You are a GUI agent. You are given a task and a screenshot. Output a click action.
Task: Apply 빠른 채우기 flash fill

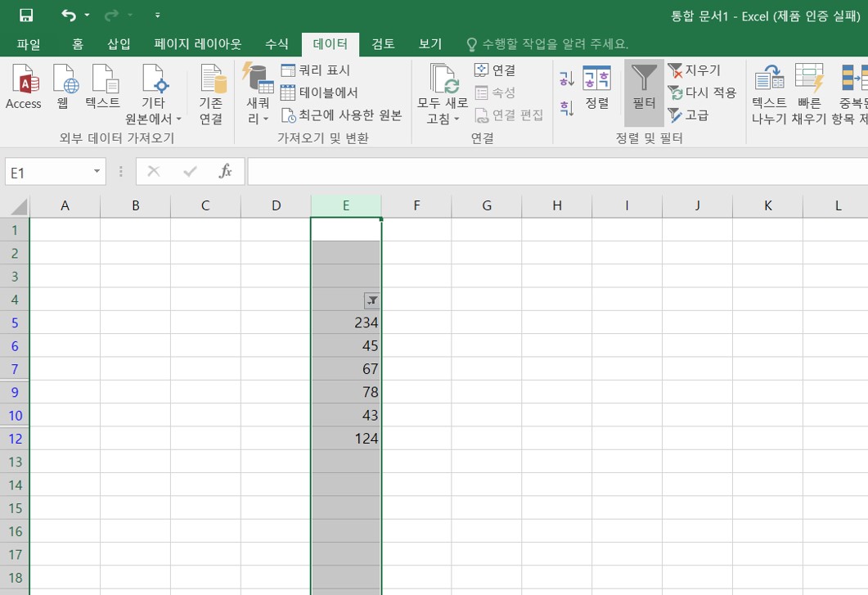808,92
